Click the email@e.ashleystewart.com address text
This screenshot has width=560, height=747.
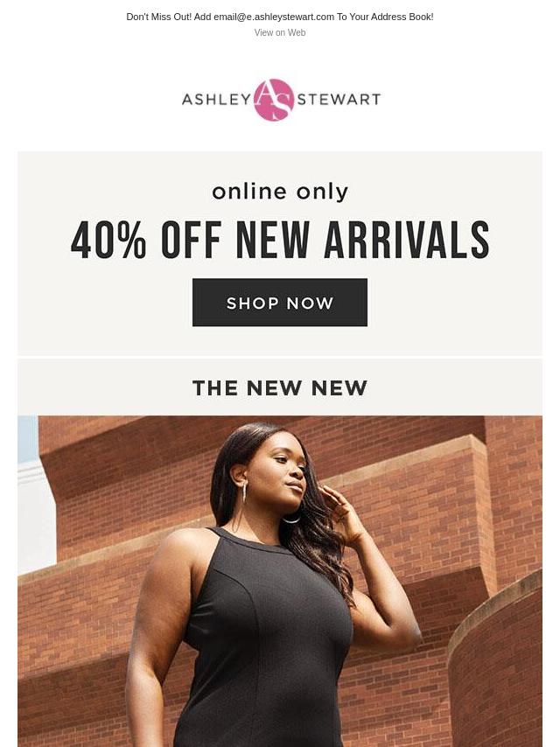pyautogui.click(x=274, y=17)
